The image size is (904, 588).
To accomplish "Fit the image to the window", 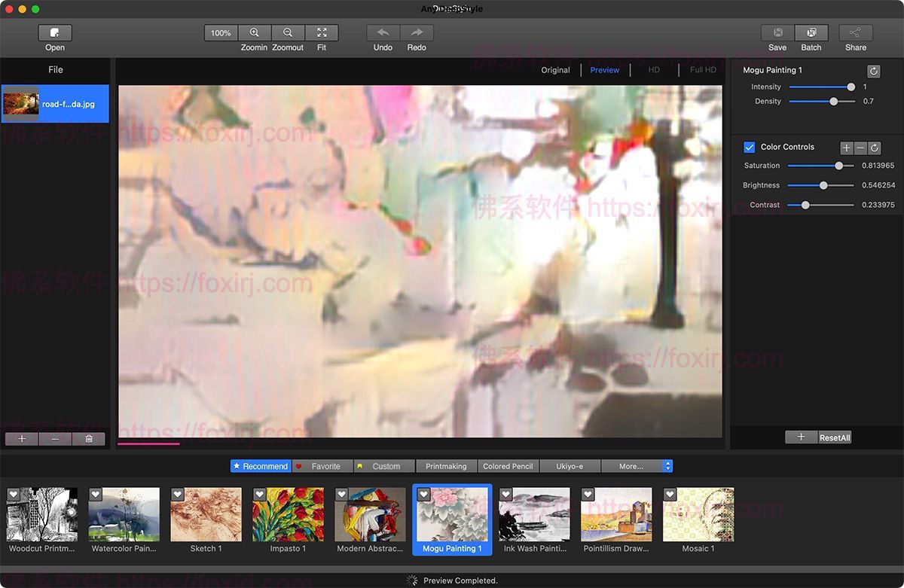I will [x=322, y=33].
